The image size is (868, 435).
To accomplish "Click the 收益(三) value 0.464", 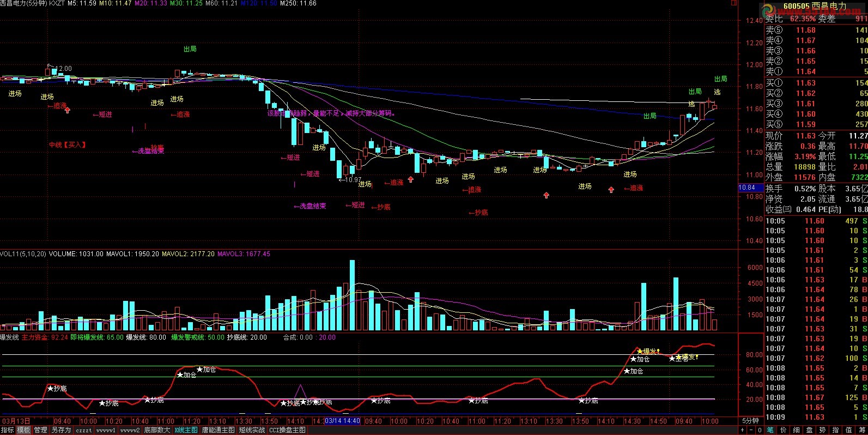I will (806, 209).
